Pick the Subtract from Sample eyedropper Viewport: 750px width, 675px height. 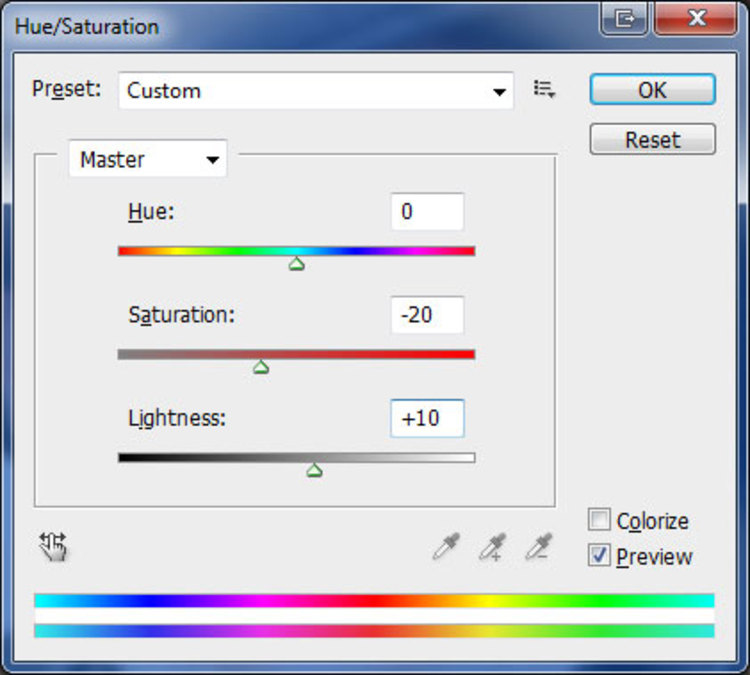[539, 546]
